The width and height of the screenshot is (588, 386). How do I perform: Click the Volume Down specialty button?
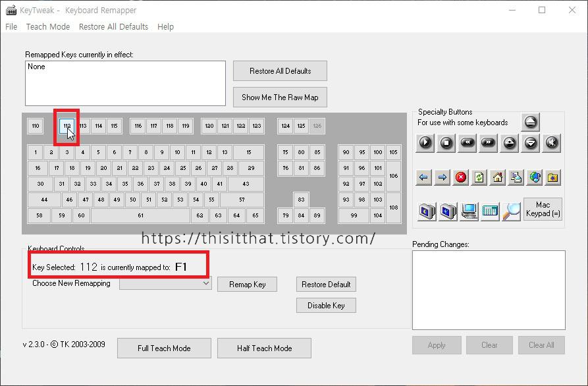531,143
